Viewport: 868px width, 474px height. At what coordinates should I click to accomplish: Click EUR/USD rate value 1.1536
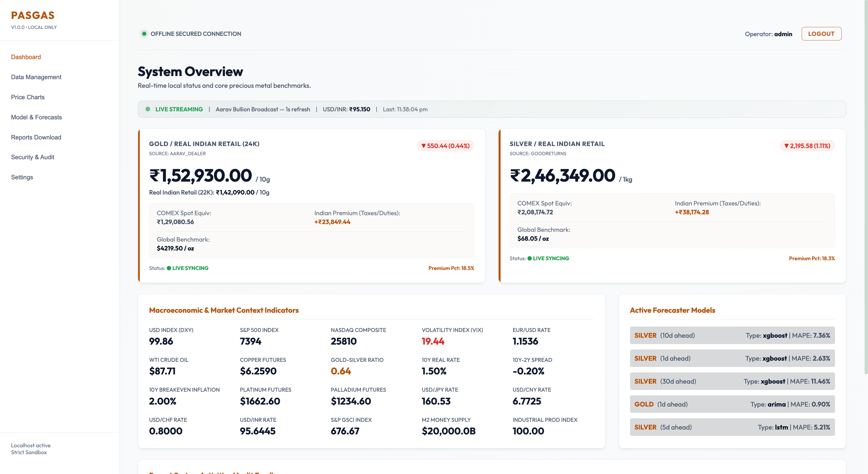click(x=525, y=341)
